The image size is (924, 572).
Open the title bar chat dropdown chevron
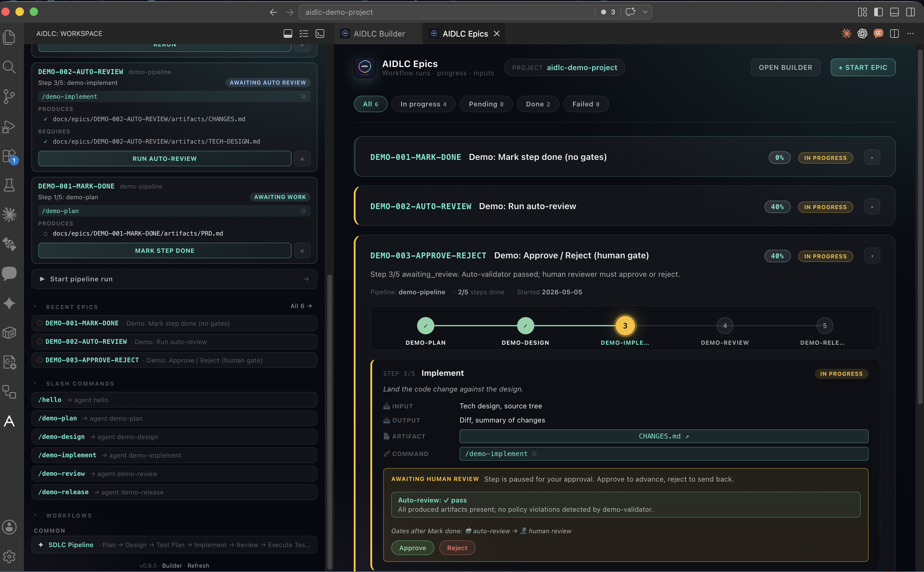(645, 12)
